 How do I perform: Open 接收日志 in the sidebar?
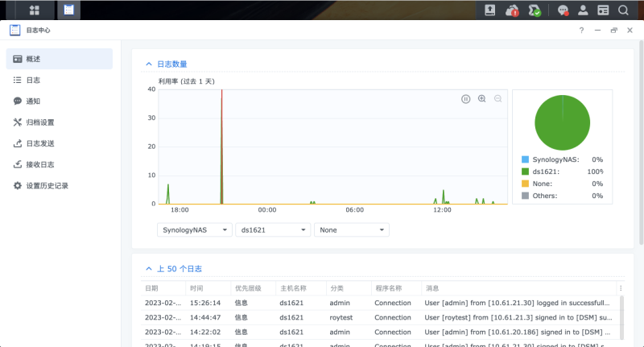click(59, 165)
